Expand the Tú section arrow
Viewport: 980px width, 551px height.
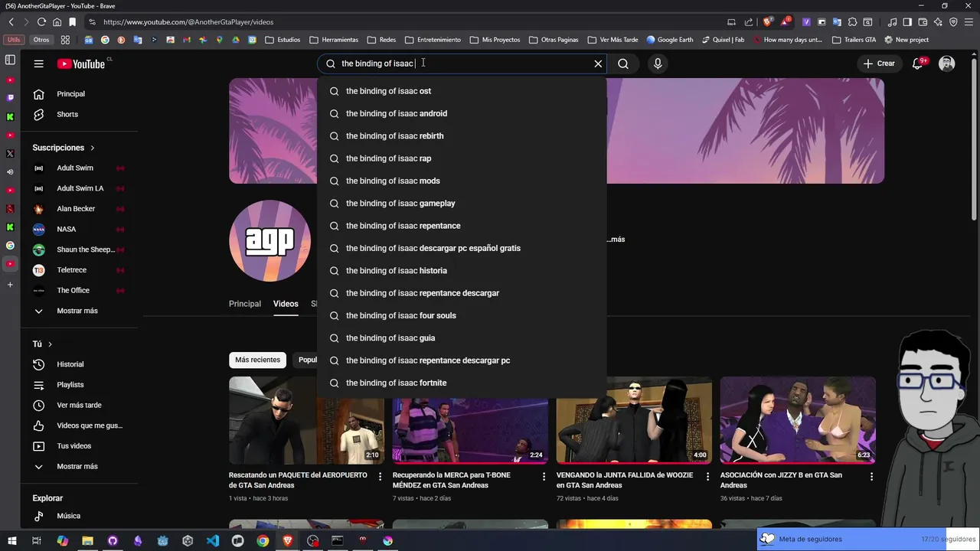click(x=50, y=344)
